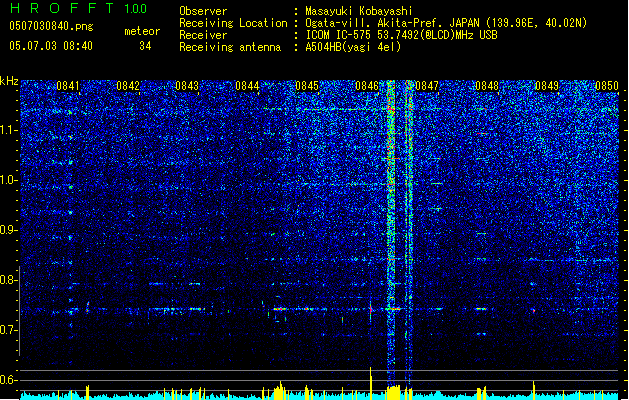Click the 0.6 kHz axis label
The width and height of the screenshot is (629, 400).
coord(9,380)
